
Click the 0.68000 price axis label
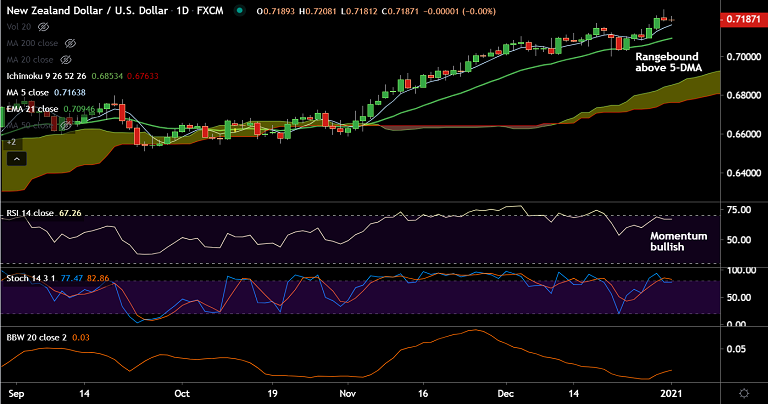(x=744, y=95)
